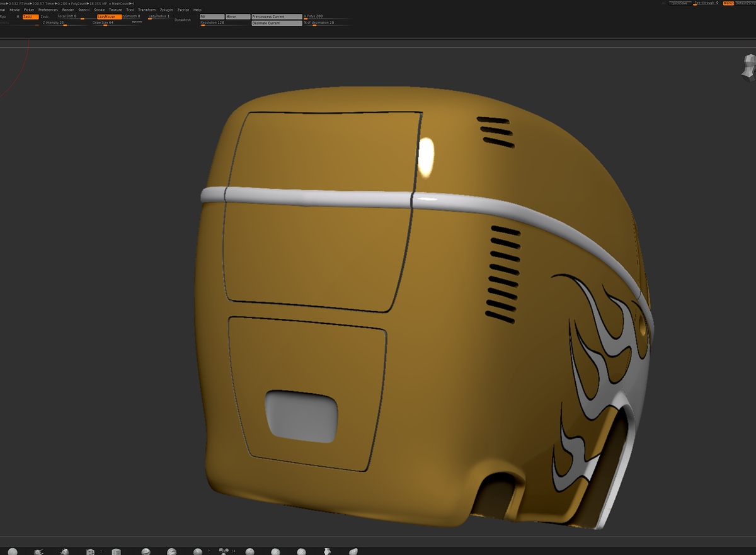Click the head-shaped camera orientation icon
The width and height of the screenshot is (756, 555).
pyautogui.click(x=749, y=67)
